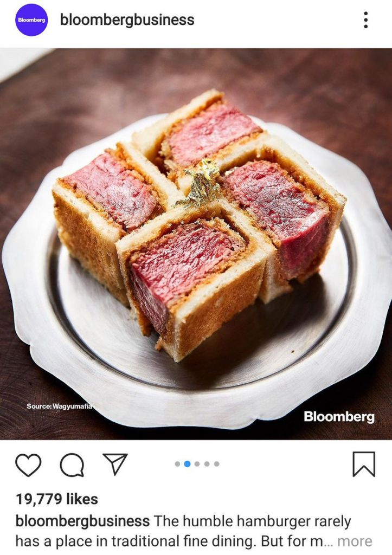392x555 pixels.
Task: View list of 19,779 likes
Action: (x=56, y=499)
